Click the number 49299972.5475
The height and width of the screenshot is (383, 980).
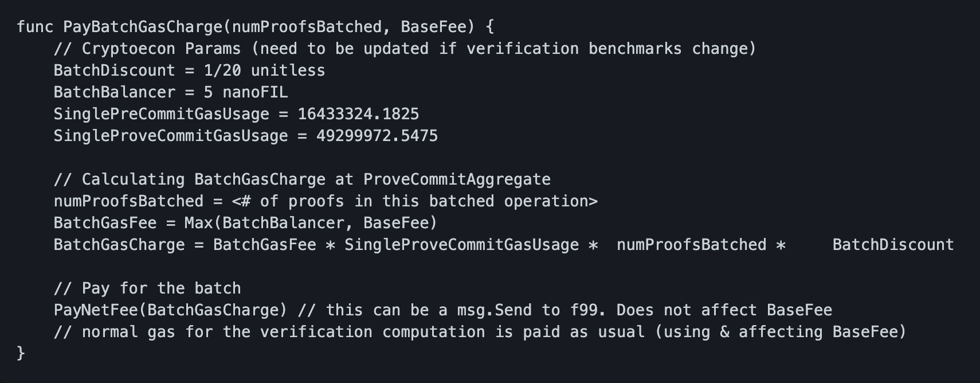[x=377, y=136]
